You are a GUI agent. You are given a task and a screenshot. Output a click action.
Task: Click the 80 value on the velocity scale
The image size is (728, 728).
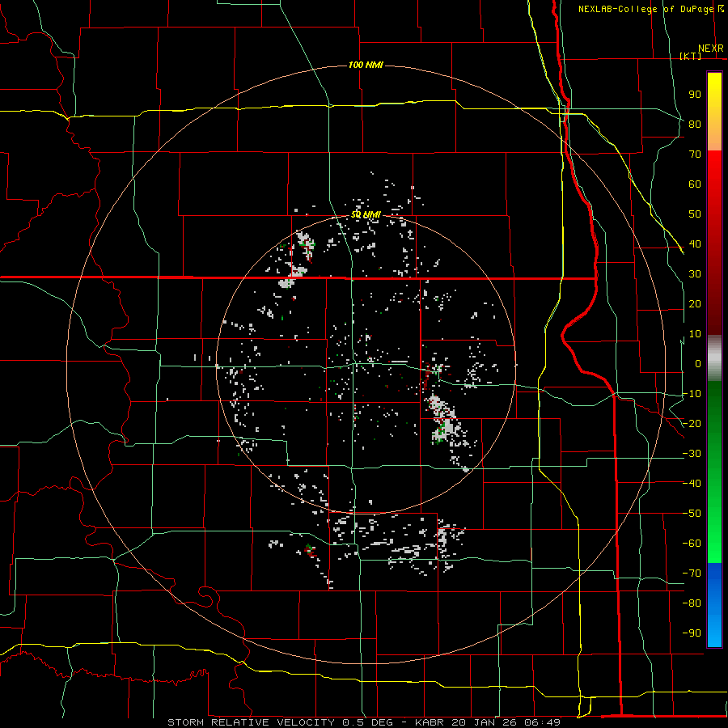click(695, 124)
